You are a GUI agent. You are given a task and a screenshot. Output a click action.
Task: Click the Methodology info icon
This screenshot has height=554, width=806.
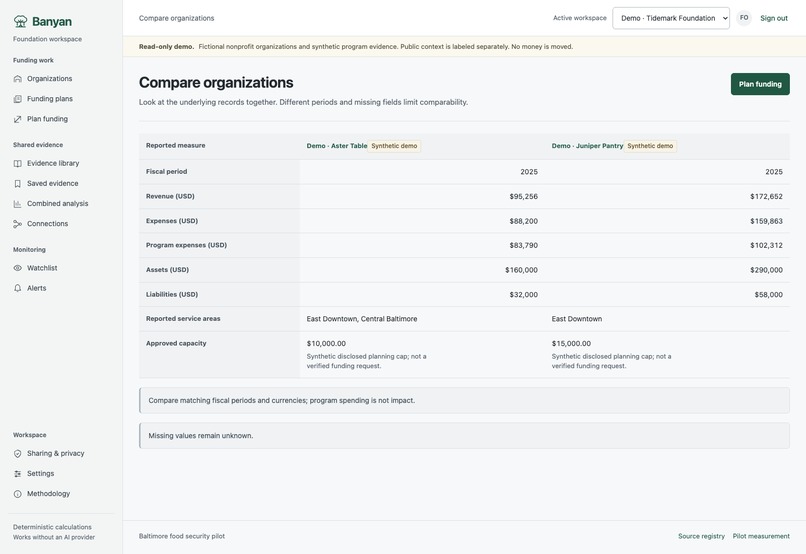coord(17,494)
